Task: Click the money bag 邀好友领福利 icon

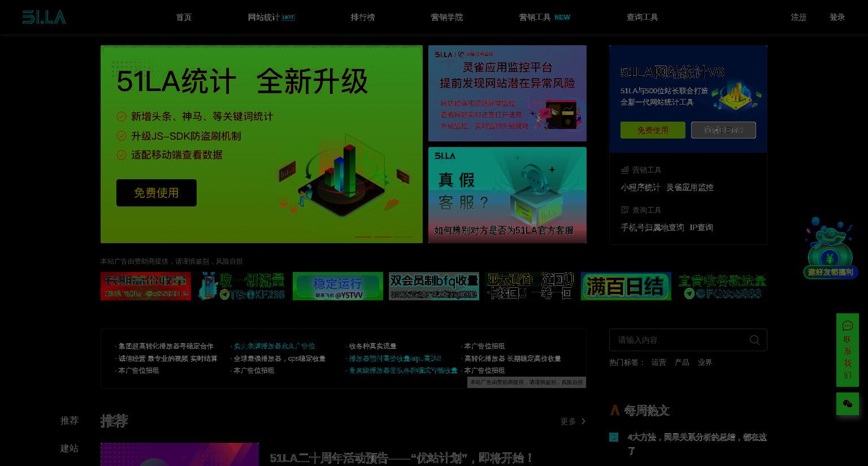Action: click(830, 248)
